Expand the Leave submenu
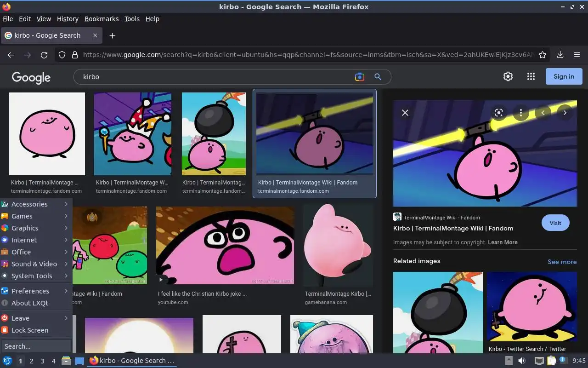The width and height of the screenshot is (588, 368). [x=36, y=318]
